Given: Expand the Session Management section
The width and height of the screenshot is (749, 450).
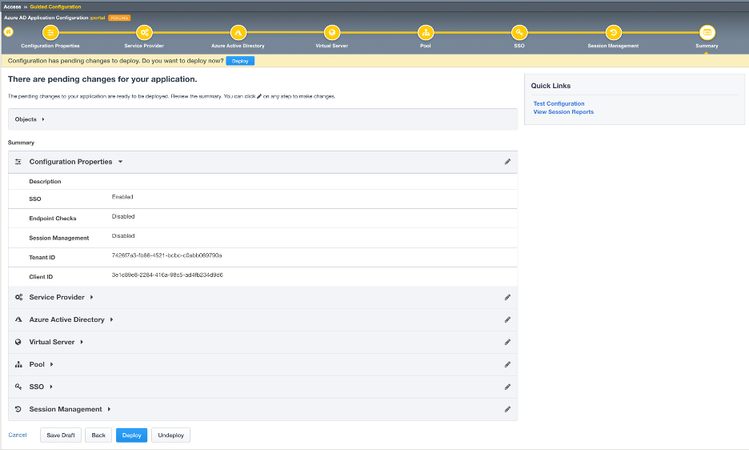Looking at the screenshot, I should (x=109, y=409).
